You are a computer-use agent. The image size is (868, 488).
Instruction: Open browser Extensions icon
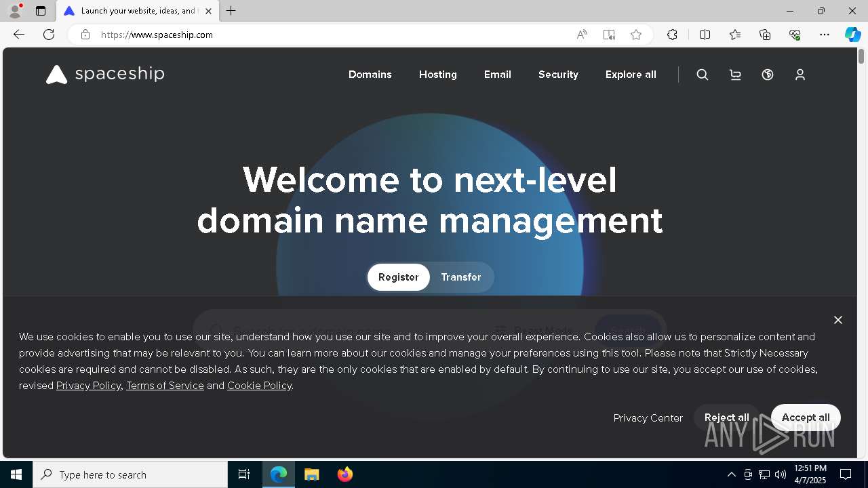point(672,35)
